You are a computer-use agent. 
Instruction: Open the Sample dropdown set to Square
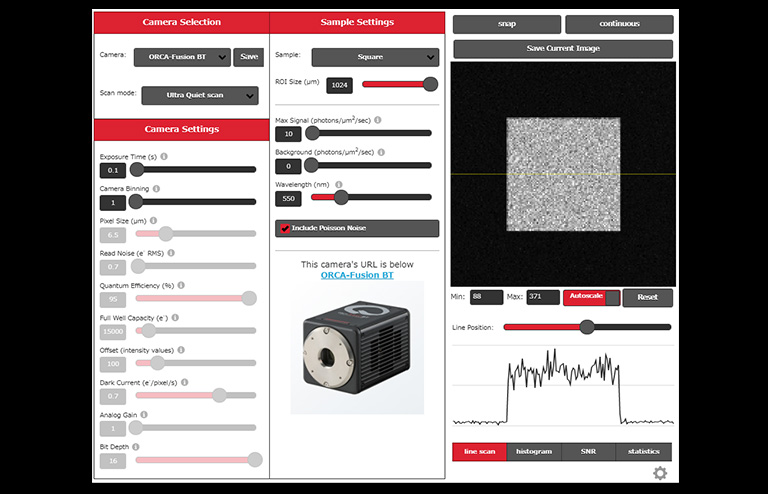point(375,57)
